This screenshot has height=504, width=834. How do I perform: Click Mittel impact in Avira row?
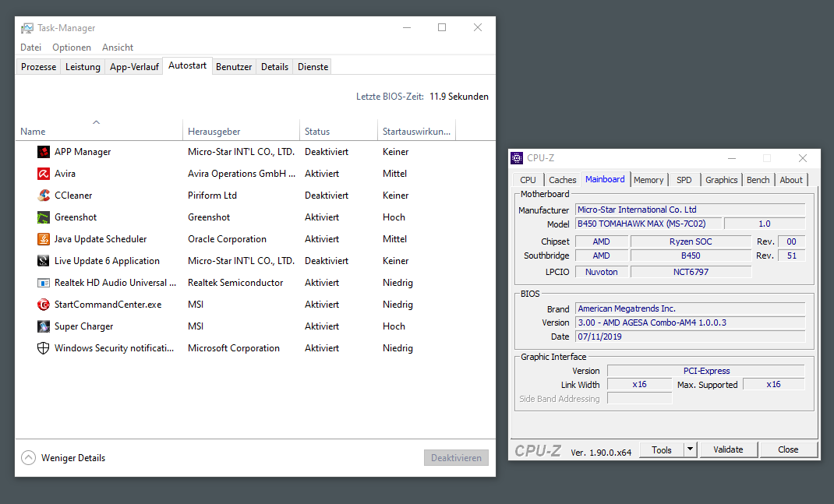tap(394, 174)
